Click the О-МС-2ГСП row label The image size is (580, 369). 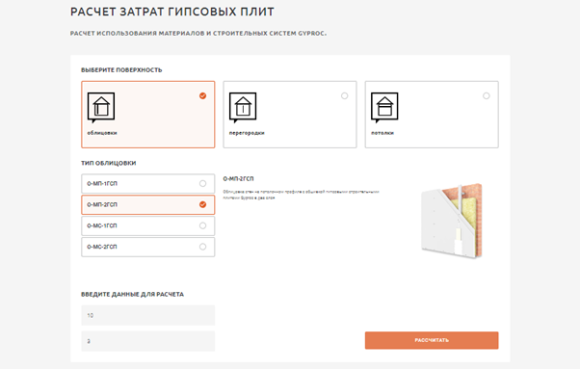click(x=102, y=247)
